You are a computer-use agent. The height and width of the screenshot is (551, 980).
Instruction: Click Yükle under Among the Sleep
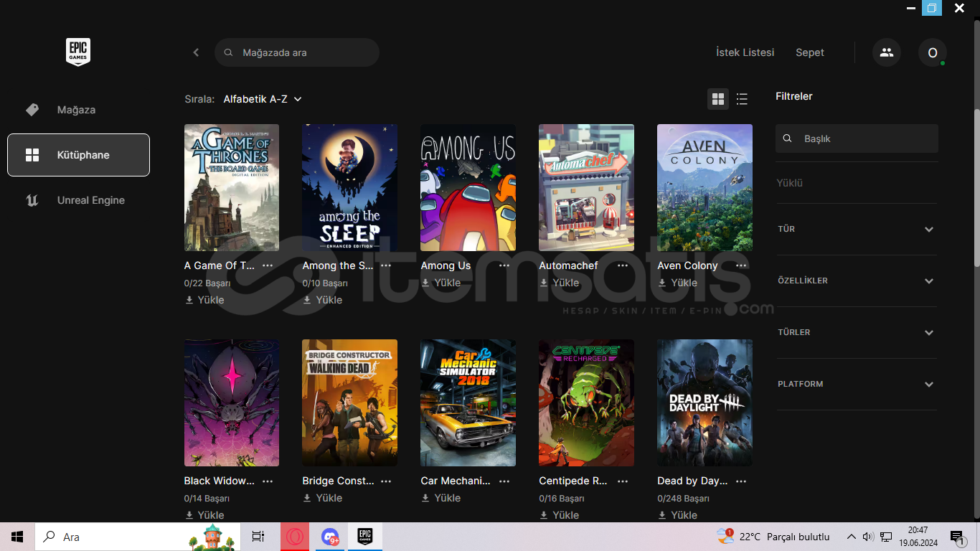(323, 300)
